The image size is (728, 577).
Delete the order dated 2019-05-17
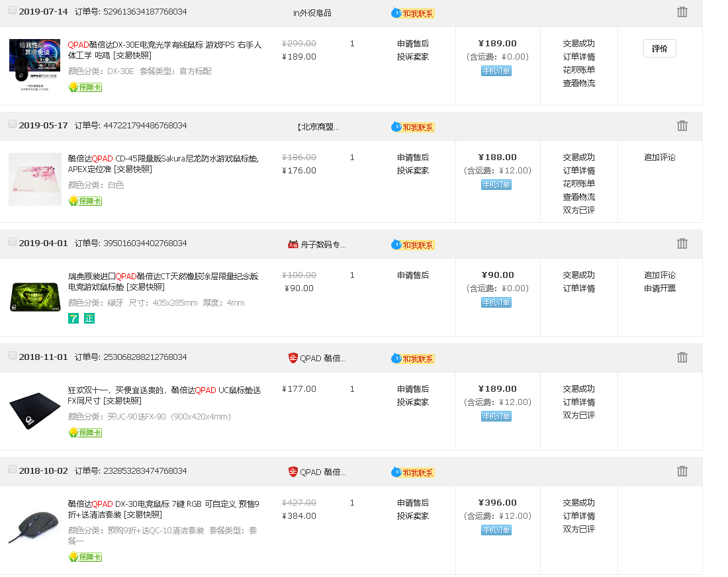682,126
